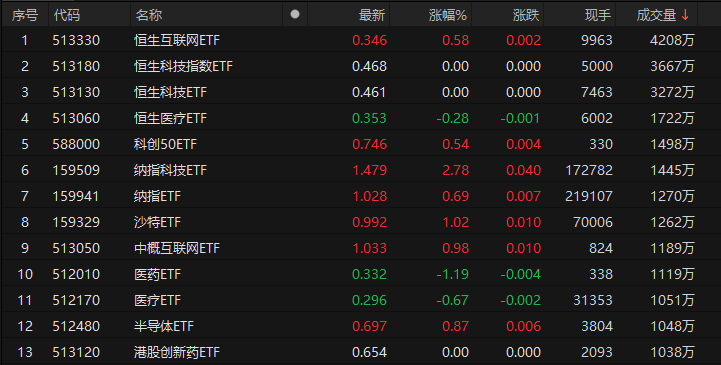Click the 序号 column header
The image size is (721, 365).
[x=25, y=15]
